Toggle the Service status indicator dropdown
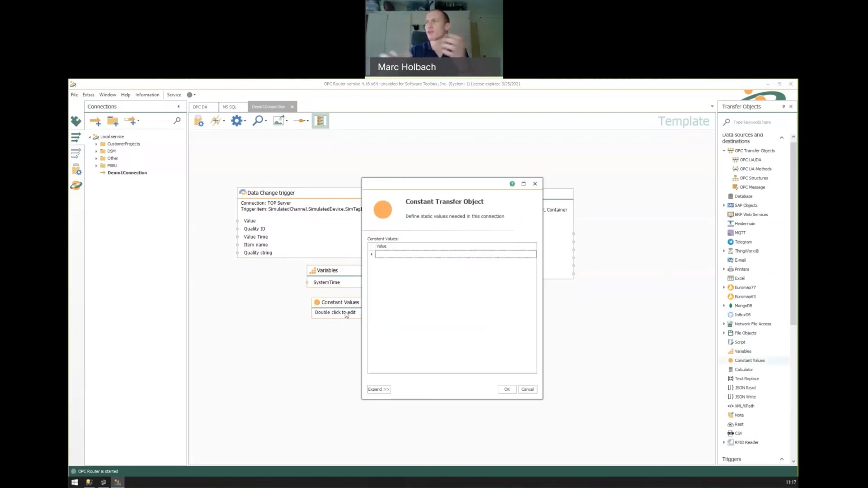The image size is (868, 488). (191, 95)
